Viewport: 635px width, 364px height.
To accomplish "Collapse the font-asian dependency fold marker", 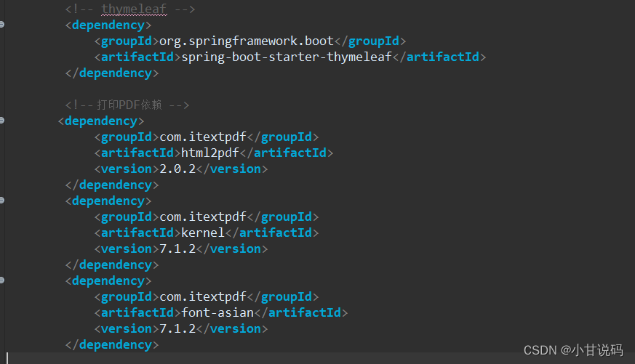I will pyautogui.click(x=2, y=280).
